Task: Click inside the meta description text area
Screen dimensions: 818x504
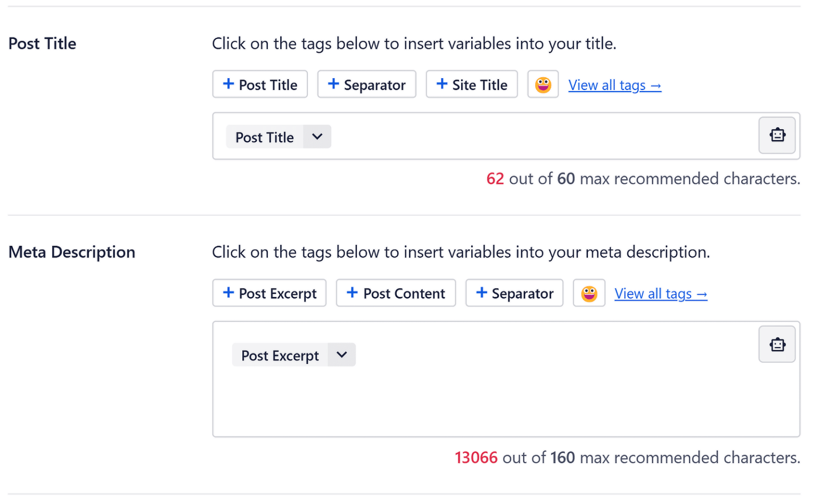Action: pyautogui.click(x=506, y=399)
